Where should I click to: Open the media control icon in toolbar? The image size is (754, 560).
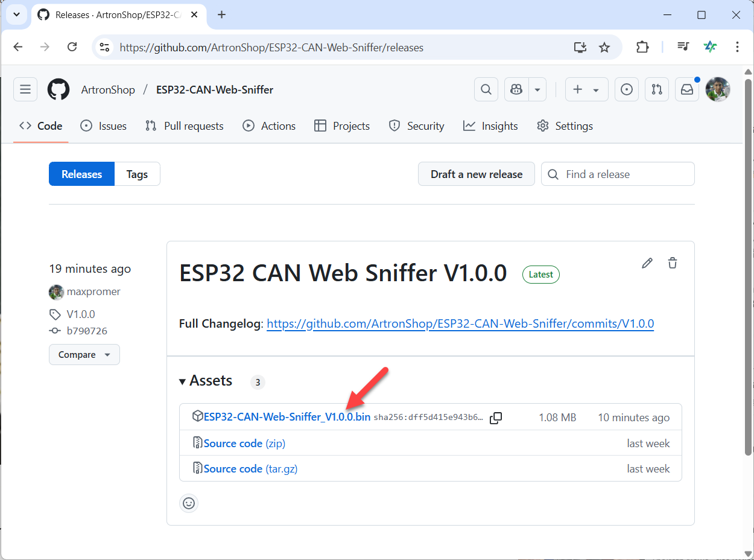683,47
